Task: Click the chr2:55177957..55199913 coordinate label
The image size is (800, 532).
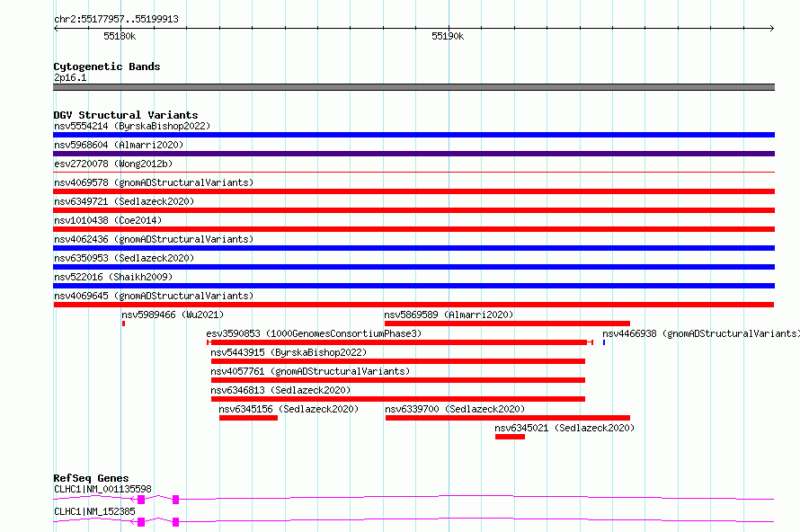Action: pyautogui.click(x=116, y=19)
